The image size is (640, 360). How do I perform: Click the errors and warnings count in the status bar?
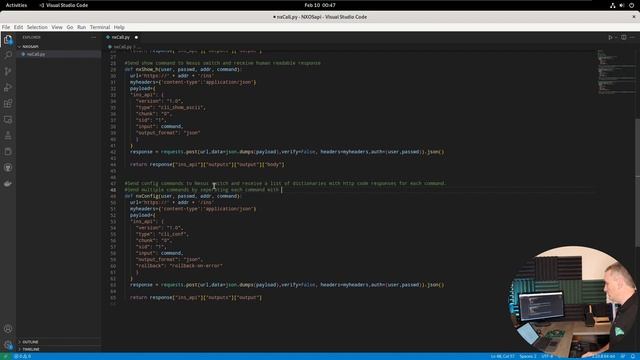[x=22, y=356]
